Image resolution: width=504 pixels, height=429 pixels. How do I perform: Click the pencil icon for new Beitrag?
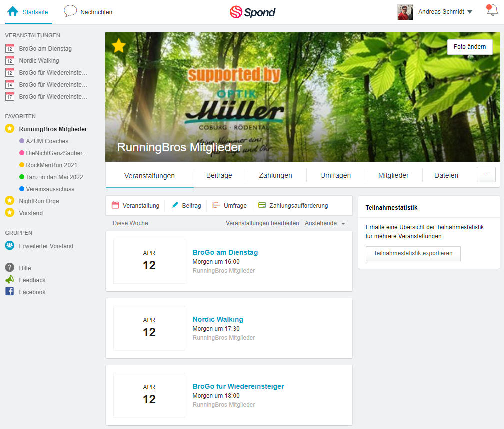tap(175, 205)
